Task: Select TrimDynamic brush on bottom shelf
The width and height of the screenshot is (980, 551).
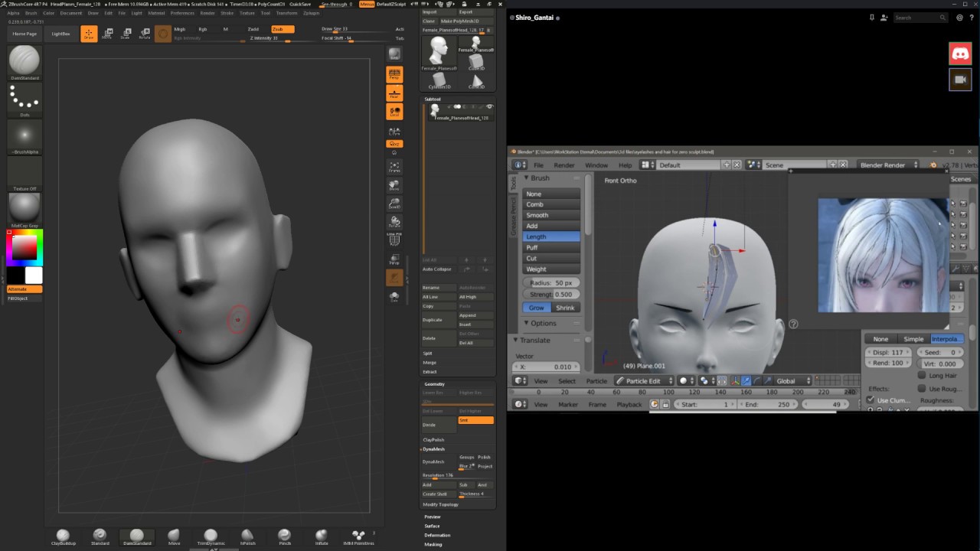Action: [211, 537]
